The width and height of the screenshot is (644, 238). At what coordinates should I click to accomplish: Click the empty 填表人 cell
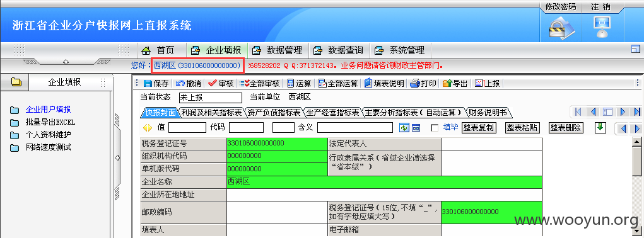[x=277, y=230]
